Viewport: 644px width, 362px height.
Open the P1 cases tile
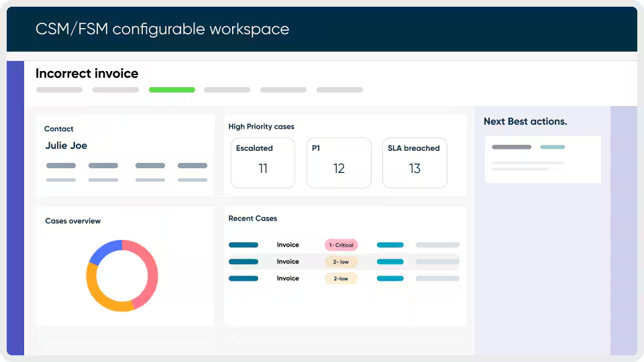[x=339, y=163]
